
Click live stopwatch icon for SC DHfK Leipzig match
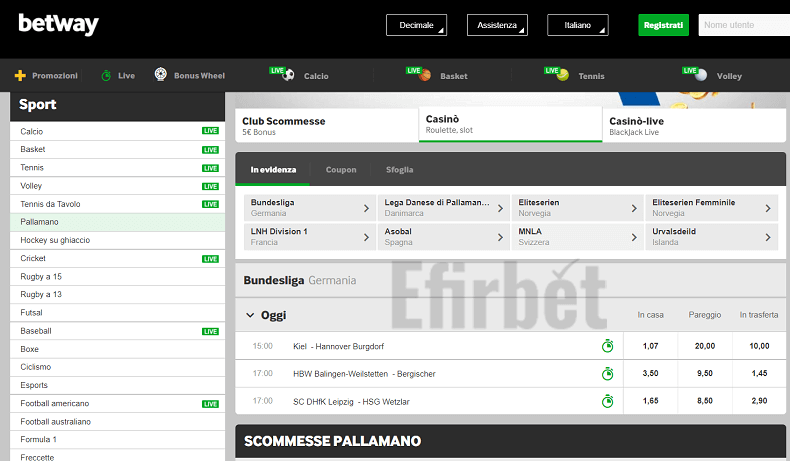608,401
